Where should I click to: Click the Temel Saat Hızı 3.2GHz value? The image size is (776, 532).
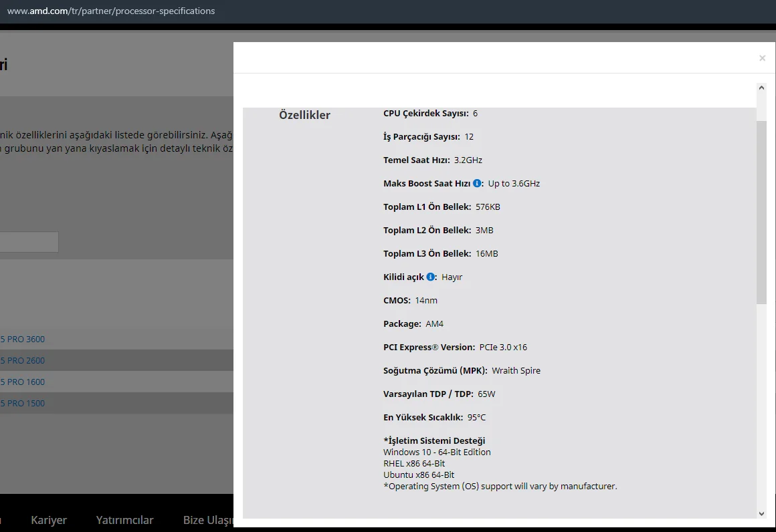pyautogui.click(x=468, y=160)
